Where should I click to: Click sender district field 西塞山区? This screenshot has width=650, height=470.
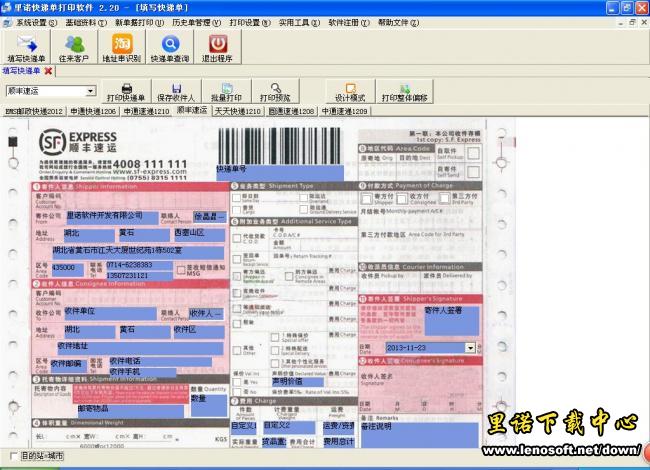pos(199,235)
